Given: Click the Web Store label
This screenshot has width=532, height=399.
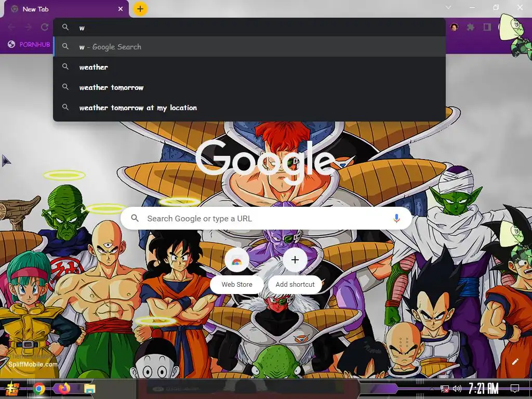Looking at the screenshot, I should [237, 284].
